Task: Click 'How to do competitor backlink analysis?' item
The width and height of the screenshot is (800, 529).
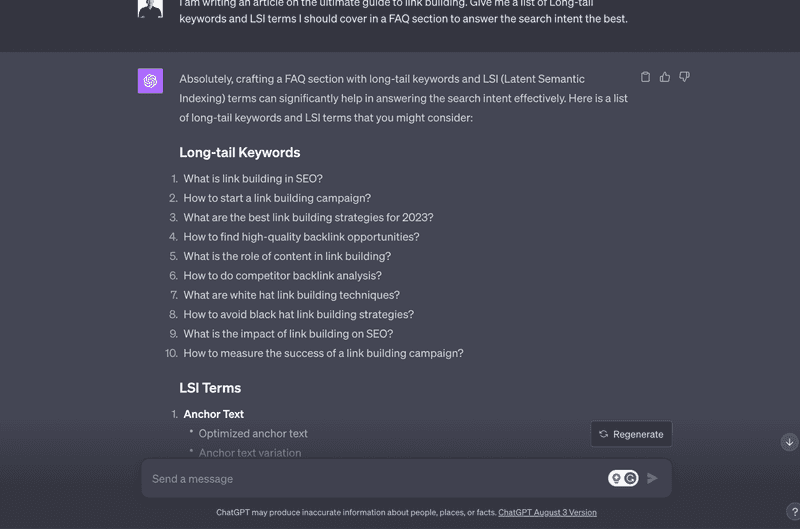Action: (x=282, y=275)
